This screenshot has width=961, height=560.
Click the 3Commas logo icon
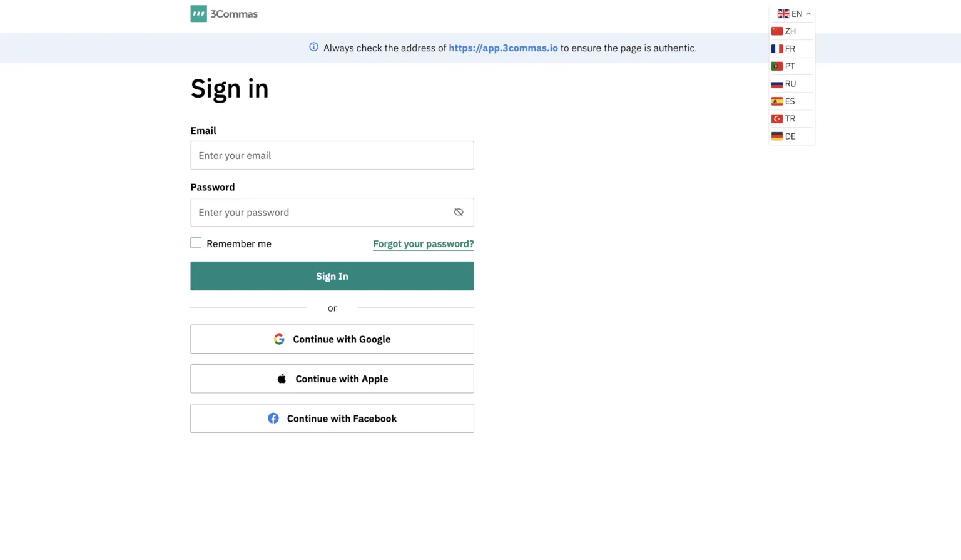pos(198,14)
